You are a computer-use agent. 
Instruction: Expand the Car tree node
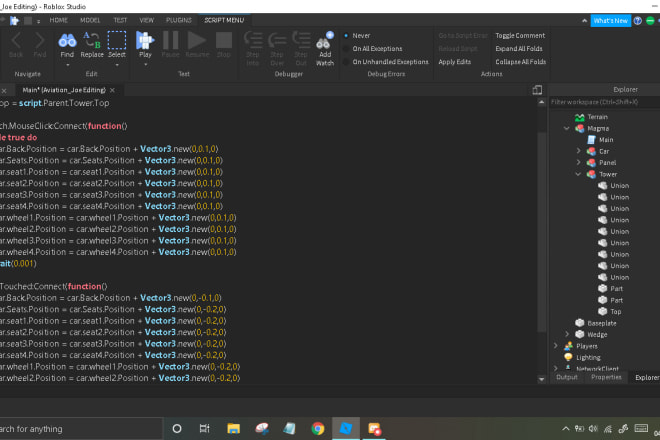578,151
